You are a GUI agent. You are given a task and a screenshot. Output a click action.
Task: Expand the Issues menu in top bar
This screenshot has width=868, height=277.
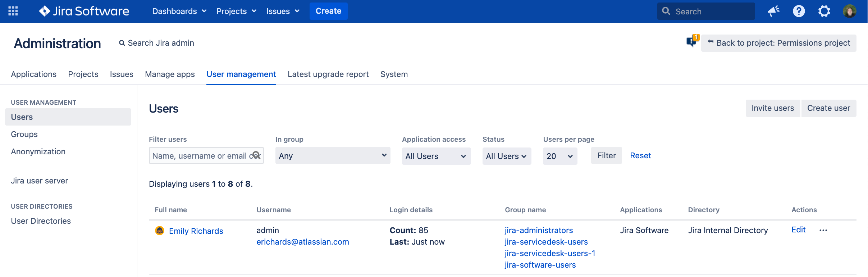[x=283, y=11]
